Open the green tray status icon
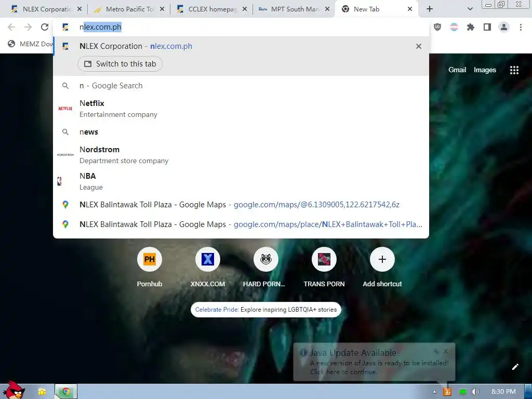Screen dimensions: 532x399 [462, 392]
